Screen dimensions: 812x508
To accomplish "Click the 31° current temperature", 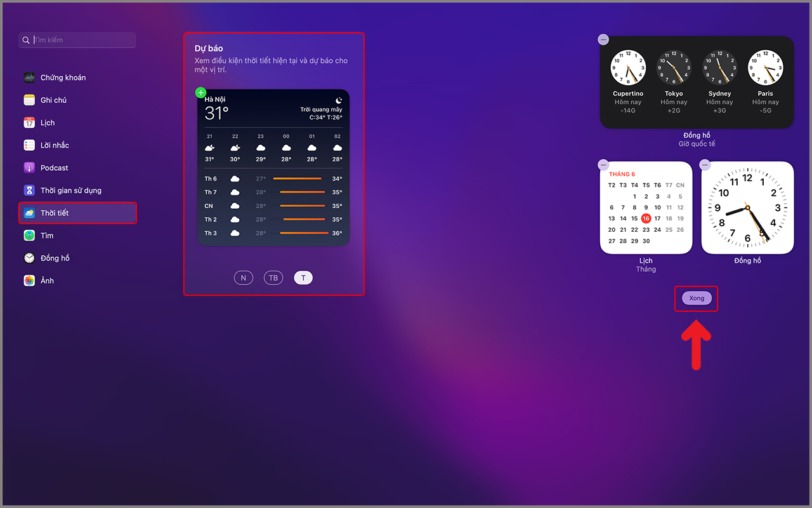I will 216,114.
